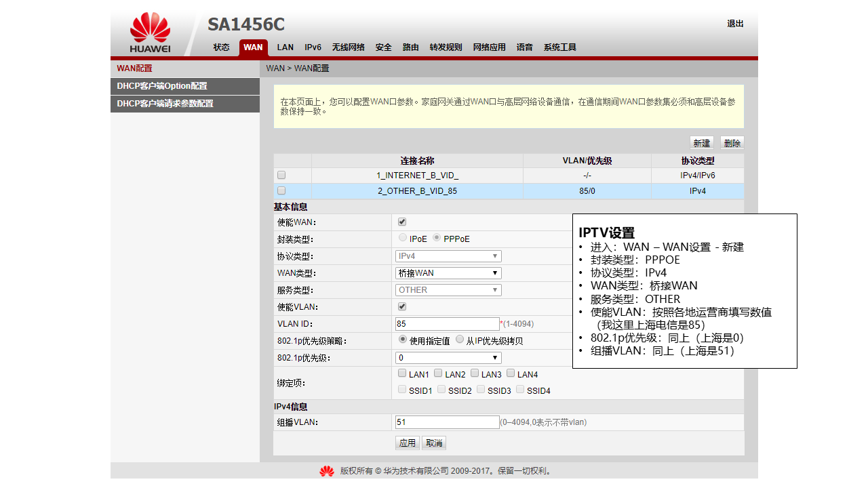Screen dimensions: 868x488
Task: Click the 退出 logout link
Action: click(735, 24)
